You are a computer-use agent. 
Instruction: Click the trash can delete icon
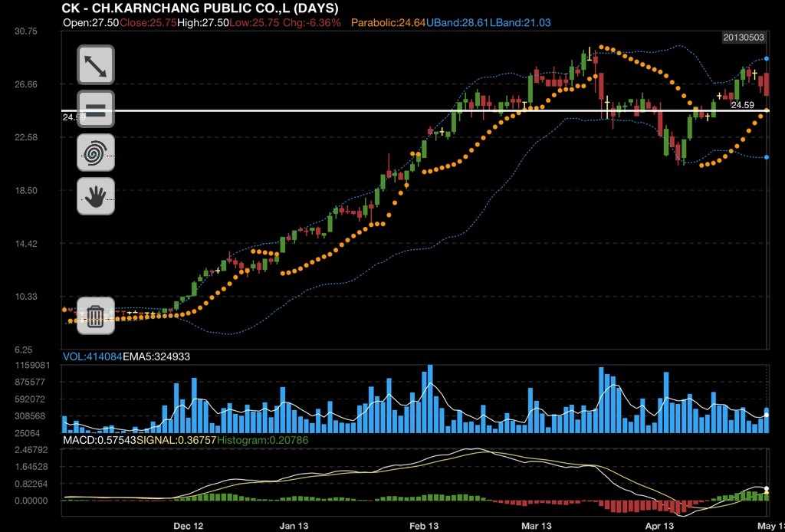pyautogui.click(x=96, y=316)
